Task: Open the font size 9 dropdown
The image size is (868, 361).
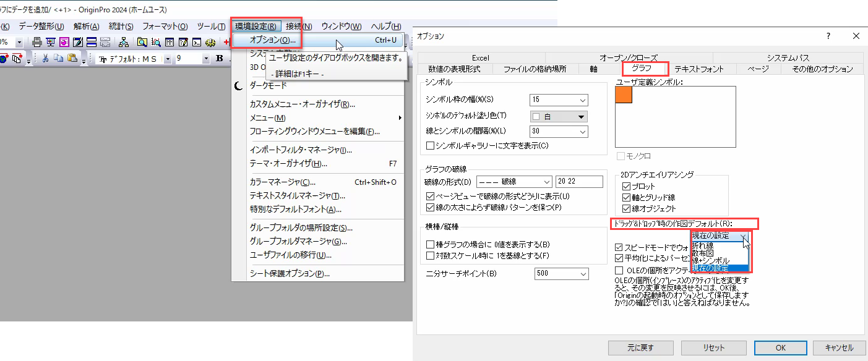Action: pos(206,59)
